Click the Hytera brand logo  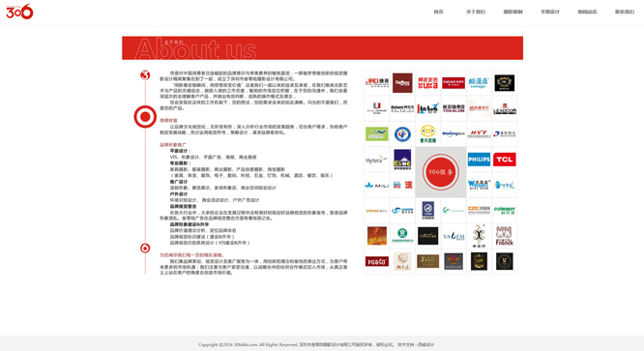[x=376, y=160]
